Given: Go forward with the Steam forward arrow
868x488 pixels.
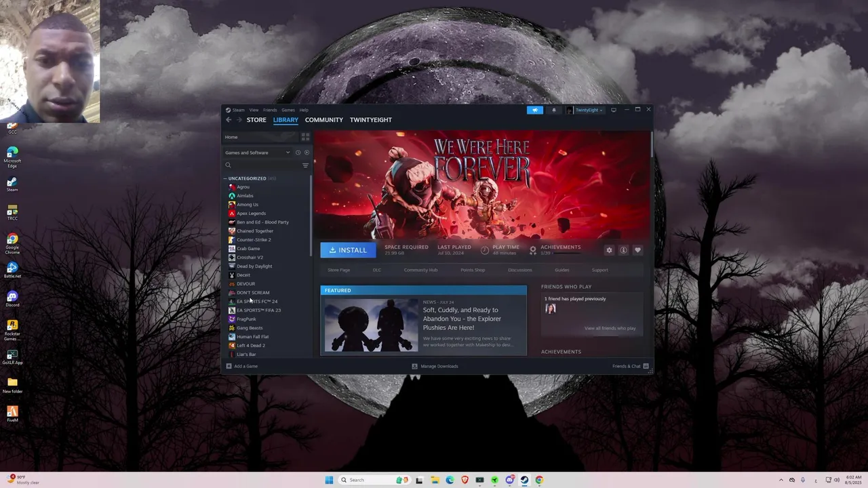Looking at the screenshot, I should coord(239,120).
